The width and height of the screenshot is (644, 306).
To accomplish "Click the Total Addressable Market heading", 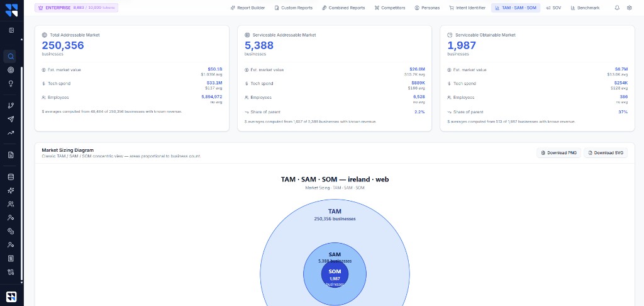I will coord(74,35).
